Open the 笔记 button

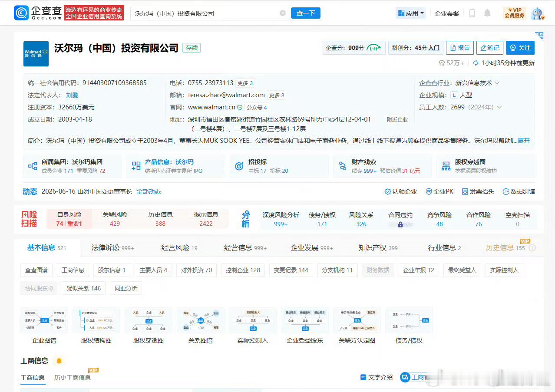[x=489, y=48]
